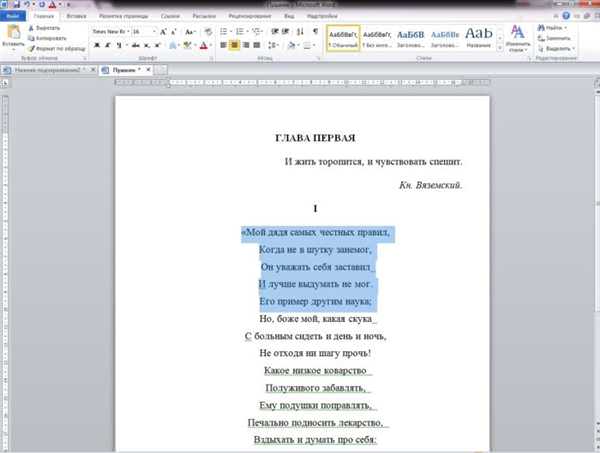
Task: Toggle superscript formatting
Action: (157, 46)
